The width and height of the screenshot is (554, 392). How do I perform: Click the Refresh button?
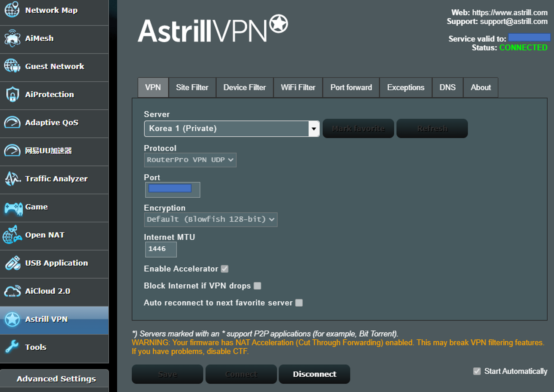[x=432, y=128]
